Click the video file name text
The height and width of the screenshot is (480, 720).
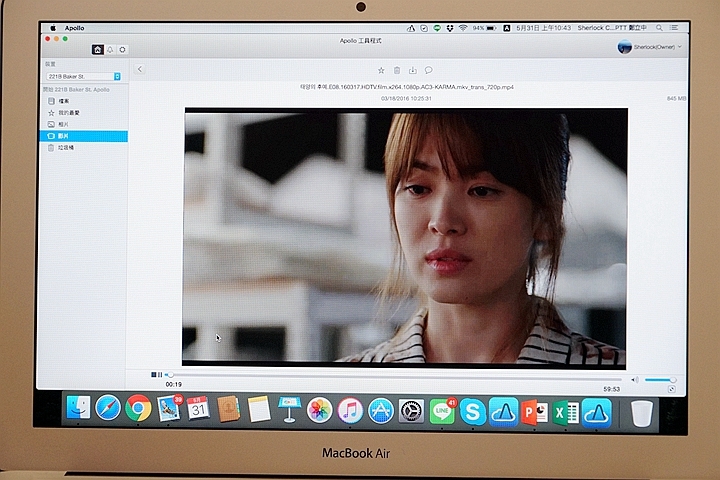(407, 87)
